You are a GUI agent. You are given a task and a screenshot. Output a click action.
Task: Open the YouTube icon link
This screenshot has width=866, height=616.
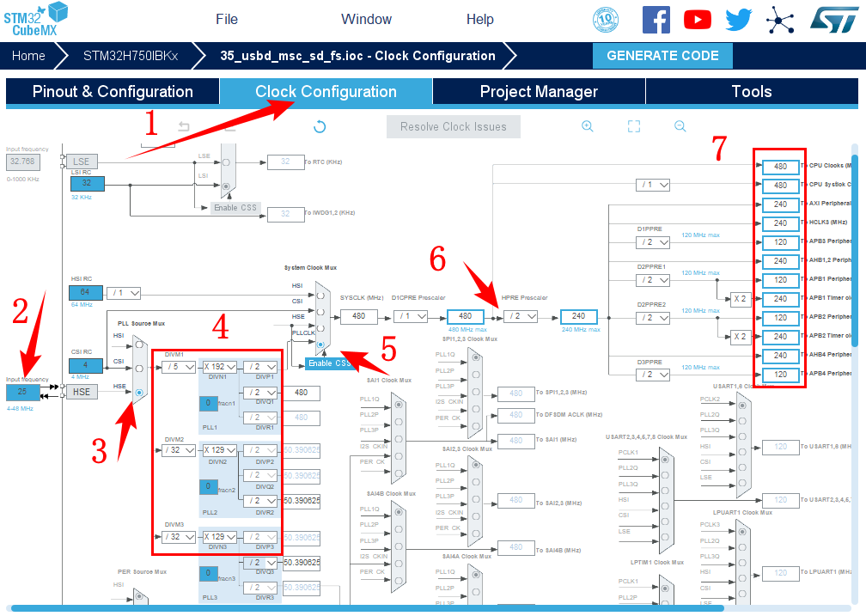(698, 20)
